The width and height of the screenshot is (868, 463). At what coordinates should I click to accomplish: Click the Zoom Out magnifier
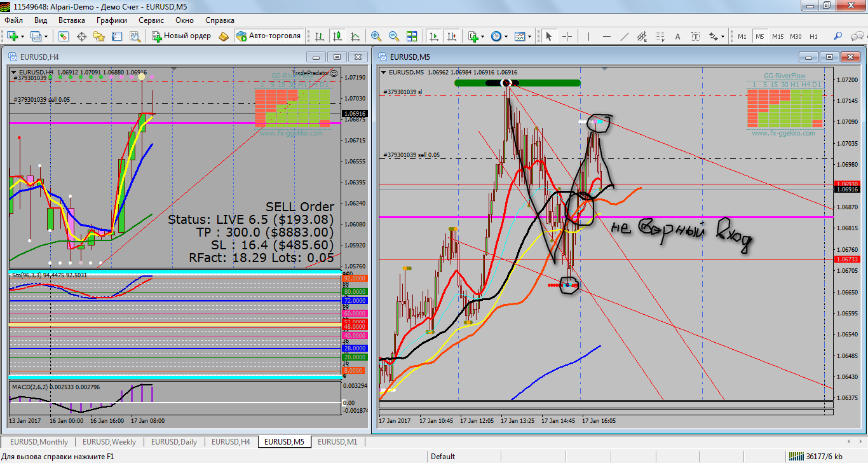click(x=394, y=36)
